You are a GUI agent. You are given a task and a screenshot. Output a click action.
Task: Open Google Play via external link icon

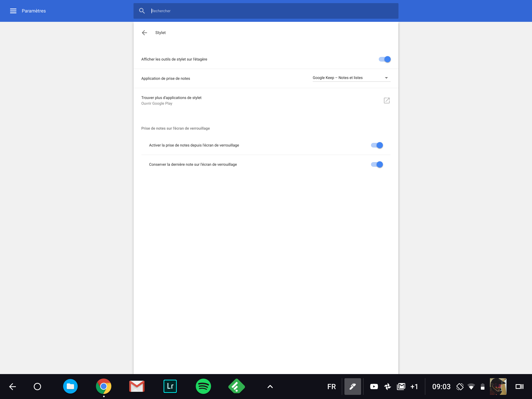(387, 101)
